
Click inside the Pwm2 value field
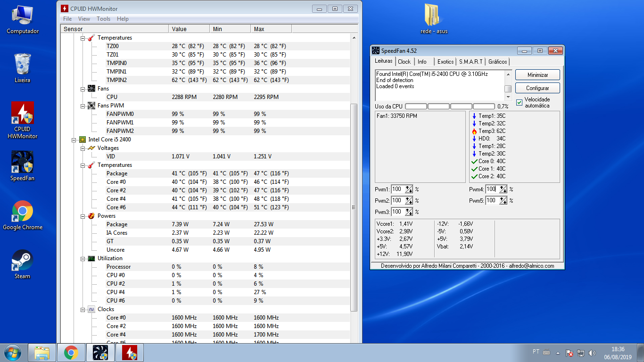398,201
